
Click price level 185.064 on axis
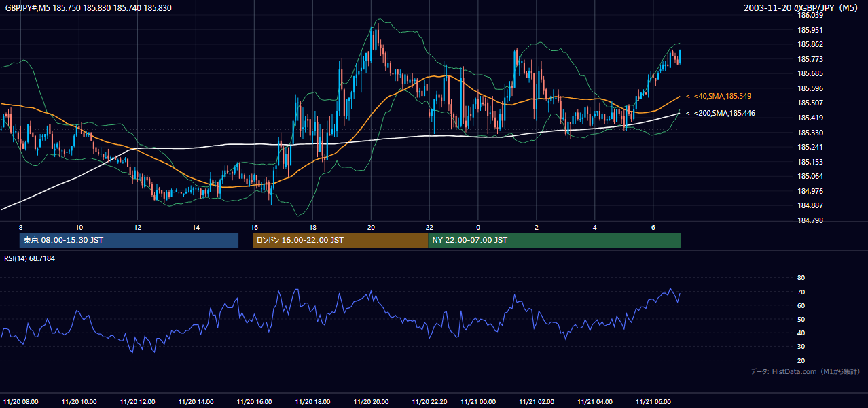tap(810, 176)
